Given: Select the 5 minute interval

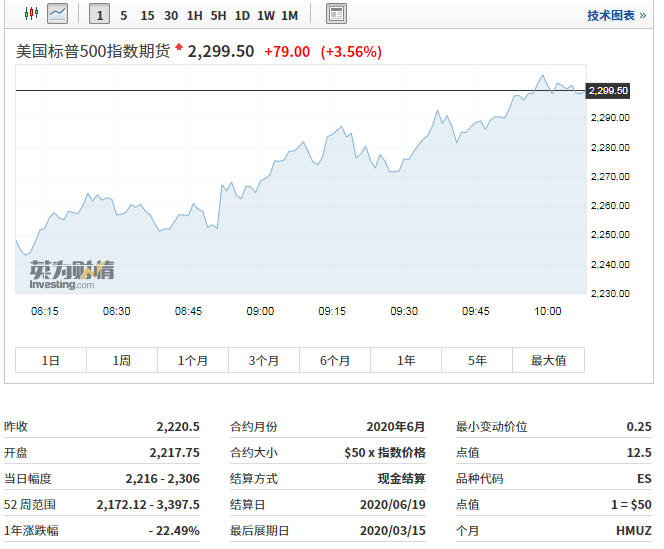Looking at the screenshot, I should click(123, 15).
